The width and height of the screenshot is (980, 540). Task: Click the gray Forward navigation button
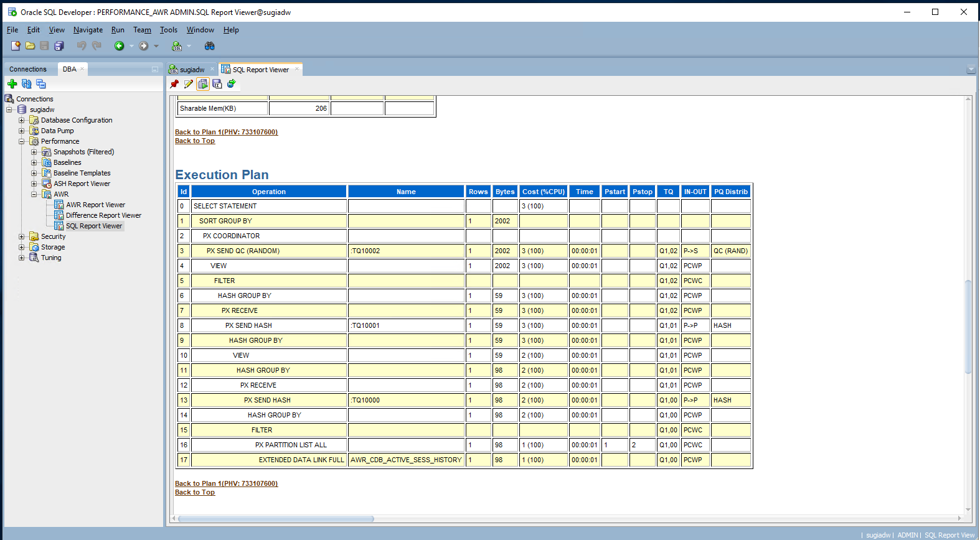(144, 45)
